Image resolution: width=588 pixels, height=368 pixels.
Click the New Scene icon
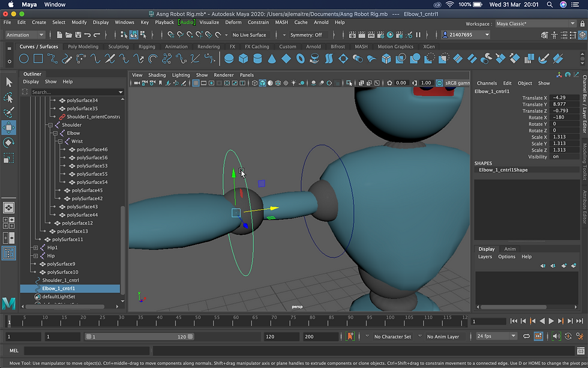click(59, 35)
